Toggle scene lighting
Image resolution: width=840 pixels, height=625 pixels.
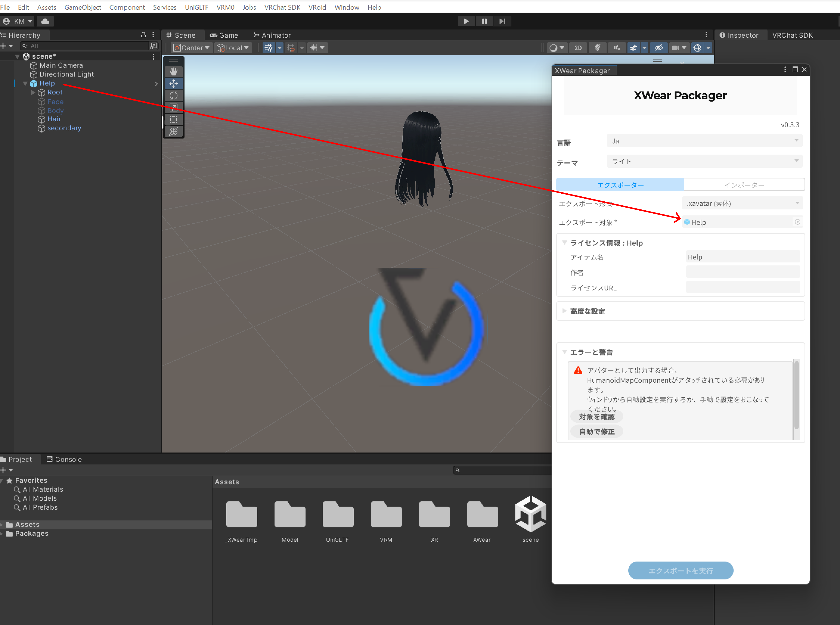pyautogui.click(x=597, y=48)
